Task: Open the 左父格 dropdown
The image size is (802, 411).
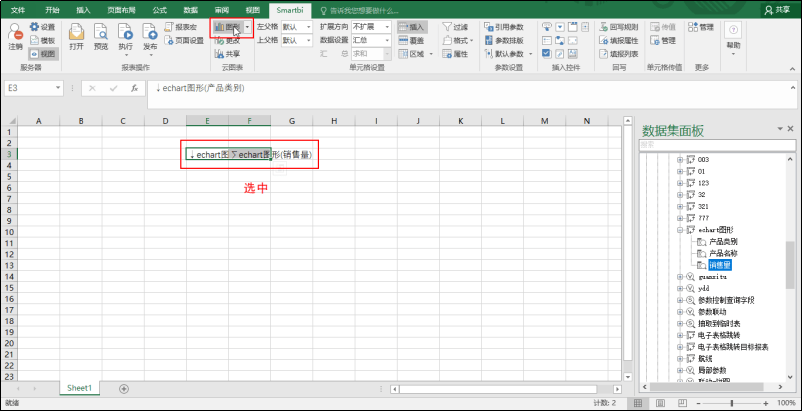Action: click(x=297, y=27)
